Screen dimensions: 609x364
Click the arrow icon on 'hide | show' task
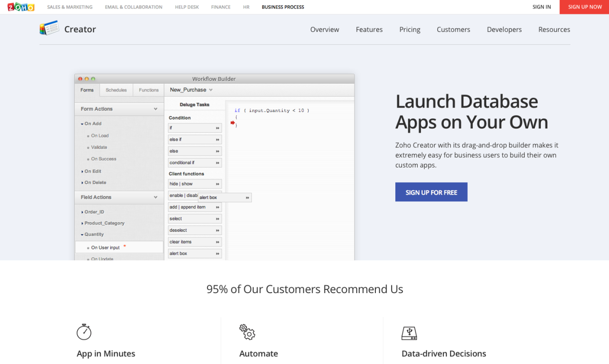pos(217,184)
